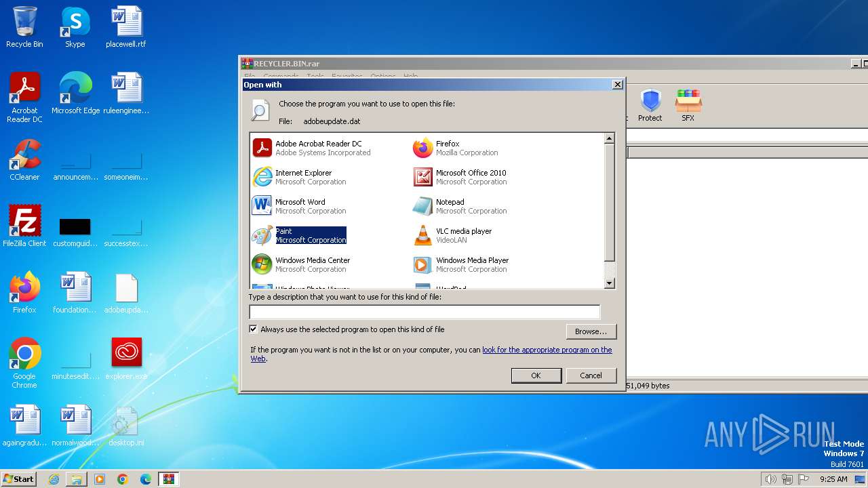Select Adobe Acrobat Reader DC in the program list
868x488 pixels.
312,148
